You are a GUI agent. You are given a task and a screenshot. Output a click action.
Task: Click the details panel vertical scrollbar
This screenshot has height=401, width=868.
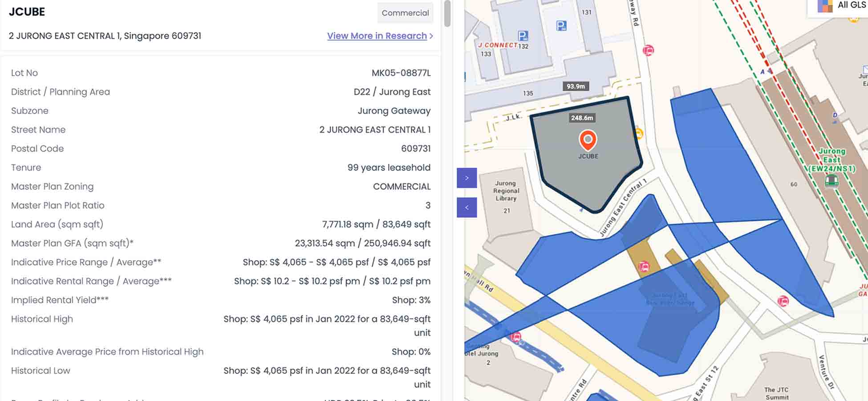447,13
